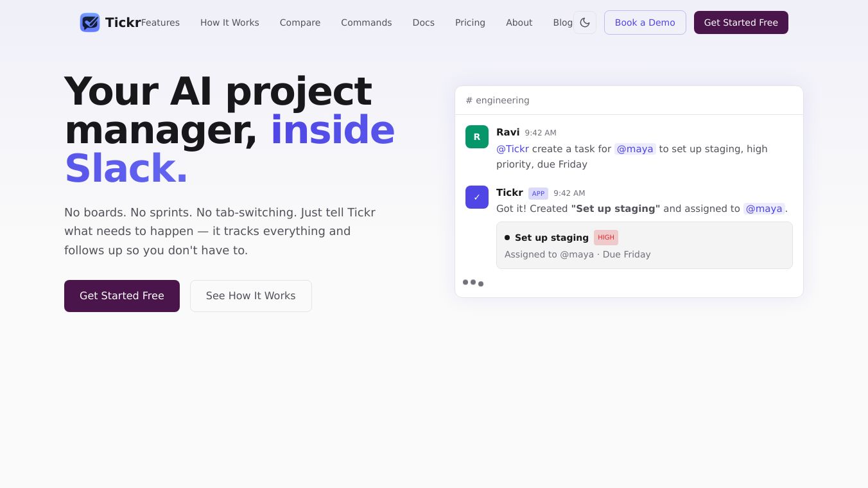
Task: Open the Compare page
Action: coord(300,22)
